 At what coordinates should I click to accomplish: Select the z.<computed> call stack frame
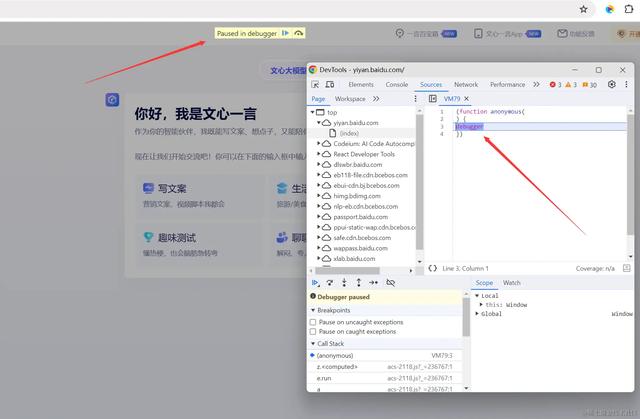(x=386, y=367)
